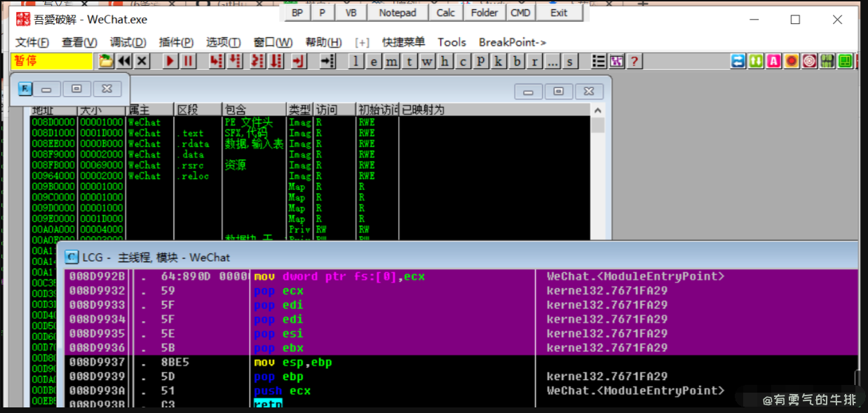Click the Execute till return icon
This screenshot has width=868, height=413.
click(x=299, y=61)
